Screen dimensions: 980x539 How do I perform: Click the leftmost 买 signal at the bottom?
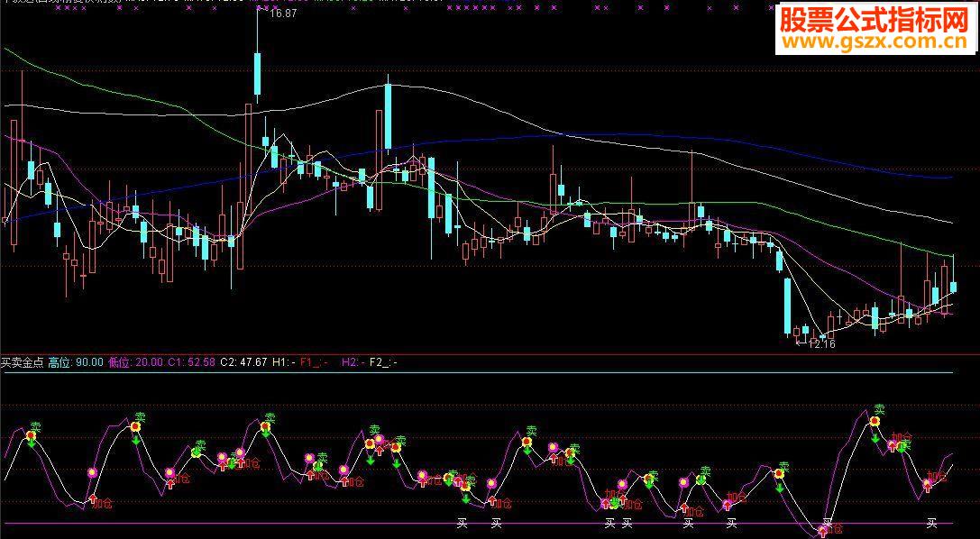point(463,524)
